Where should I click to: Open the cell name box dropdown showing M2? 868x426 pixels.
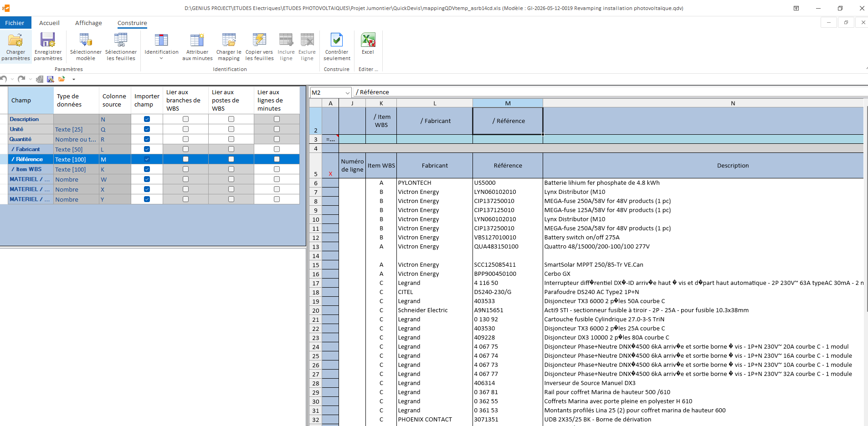pyautogui.click(x=347, y=93)
